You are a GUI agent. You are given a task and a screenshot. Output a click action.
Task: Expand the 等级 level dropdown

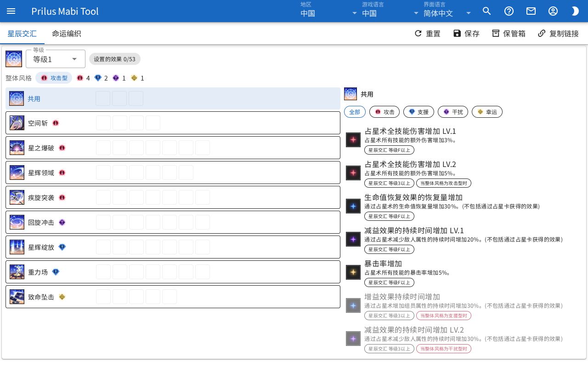[x=56, y=59]
